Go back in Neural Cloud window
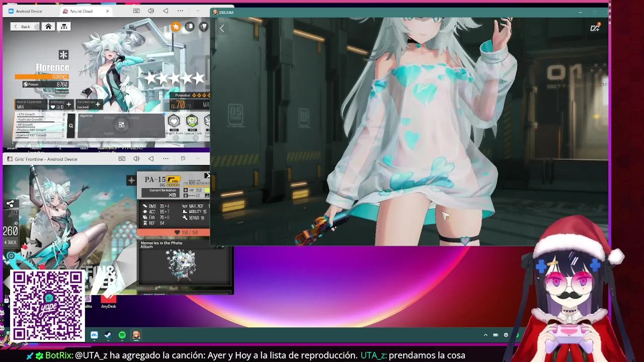Image resolution: width=644 pixels, height=362 pixels. point(25,27)
